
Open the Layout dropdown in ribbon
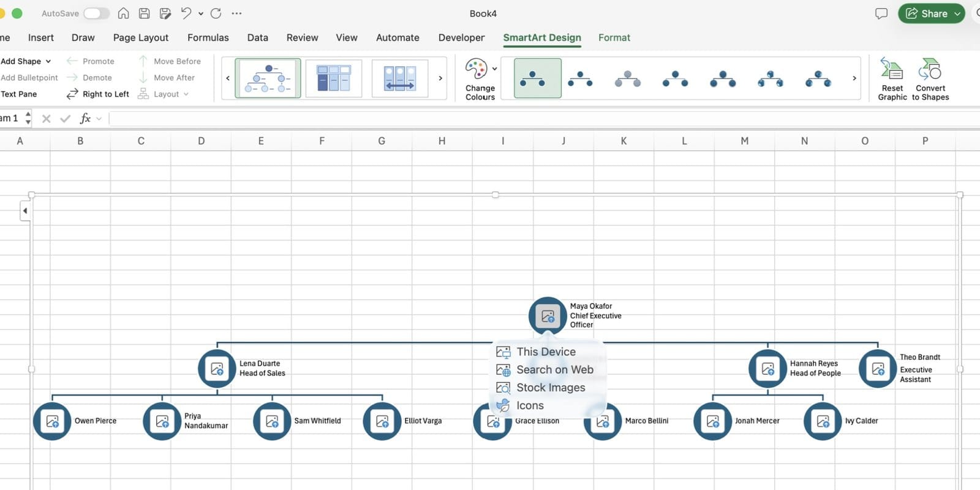pyautogui.click(x=164, y=94)
